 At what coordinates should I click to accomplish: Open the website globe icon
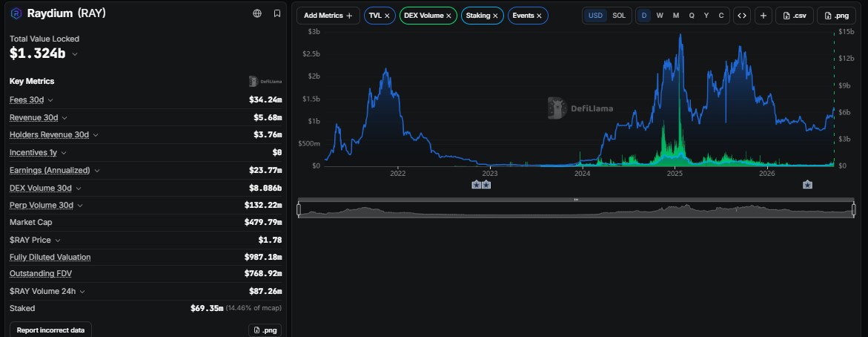(x=257, y=13)
